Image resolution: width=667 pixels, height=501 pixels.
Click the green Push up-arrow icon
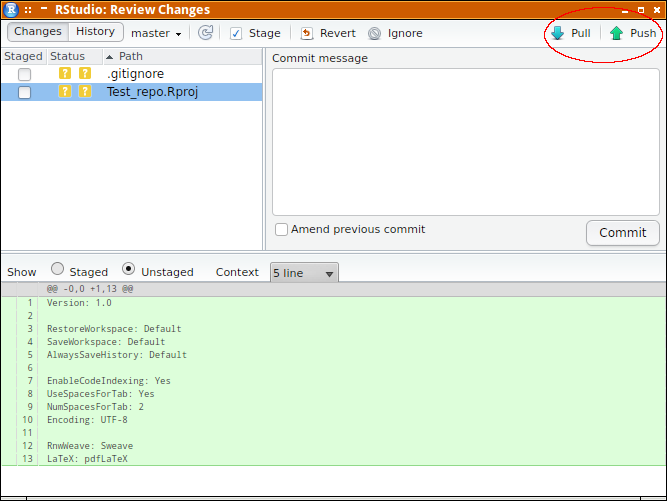point(616,33)
